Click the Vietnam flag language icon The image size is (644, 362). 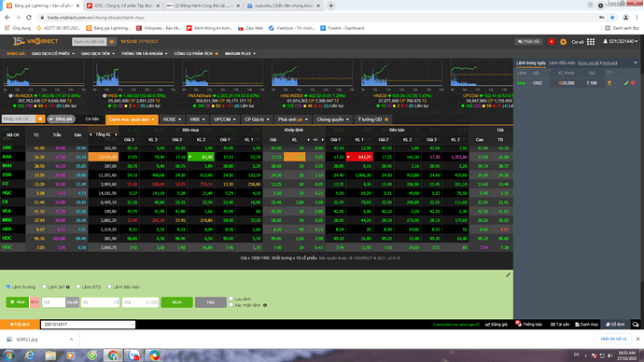click(x=552, y=41)
